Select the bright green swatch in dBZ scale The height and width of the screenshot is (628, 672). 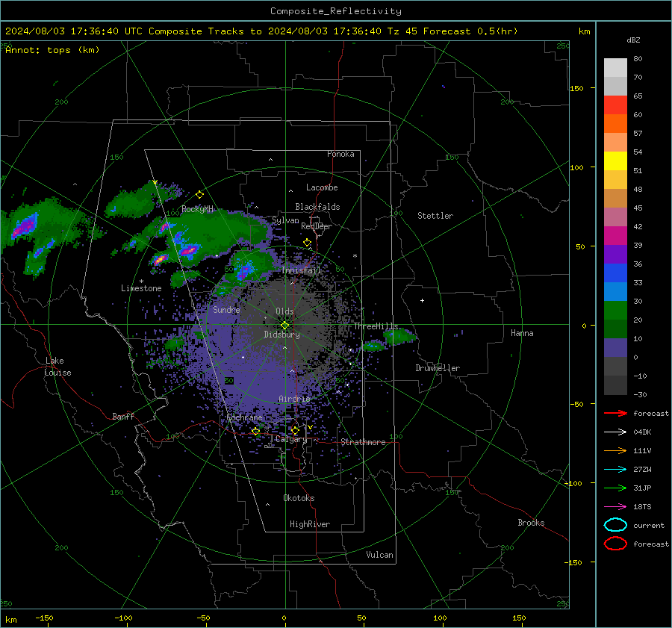[615, 311]
